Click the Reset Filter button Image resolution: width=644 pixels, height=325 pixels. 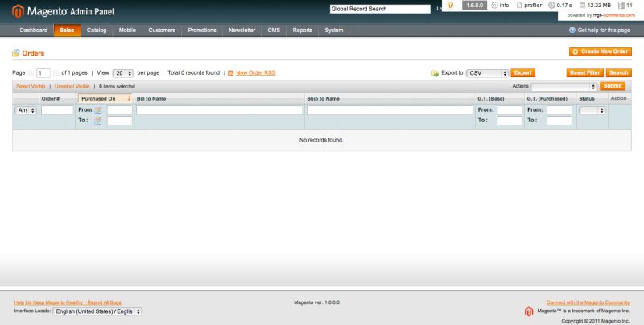click(x=585, y=72)
